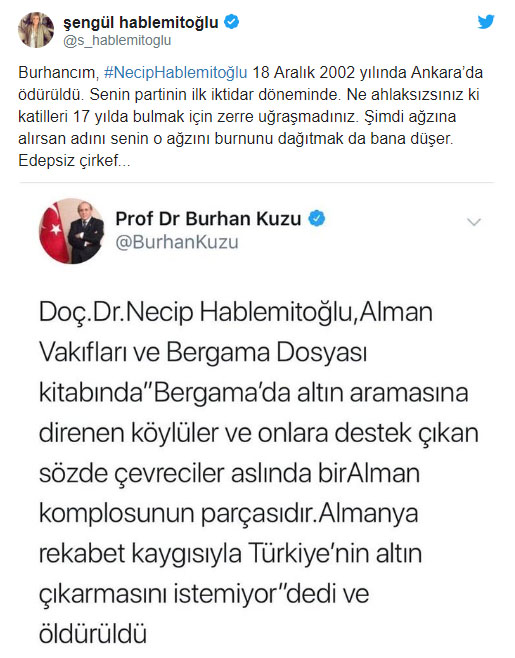Viewport: 515px width, 658px height.
Task: Open şengül hablemitoğlu's profile avatar
Action: pos(36,30)
